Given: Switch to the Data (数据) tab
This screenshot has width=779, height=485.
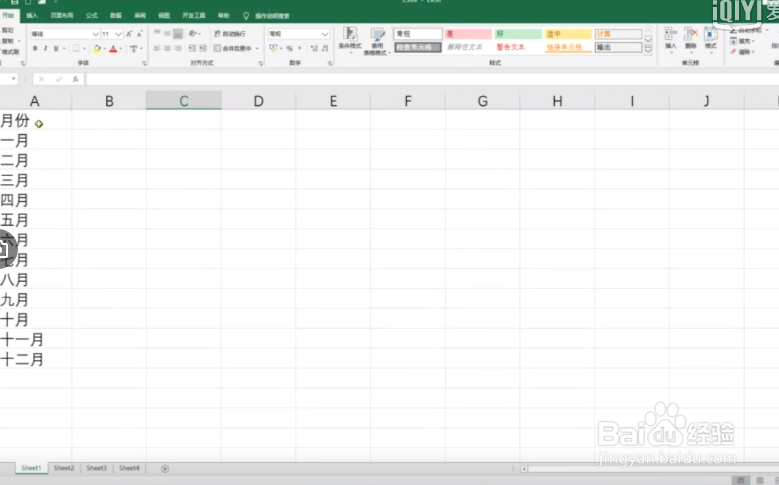Looking at the screenshot, I should 116,15.
